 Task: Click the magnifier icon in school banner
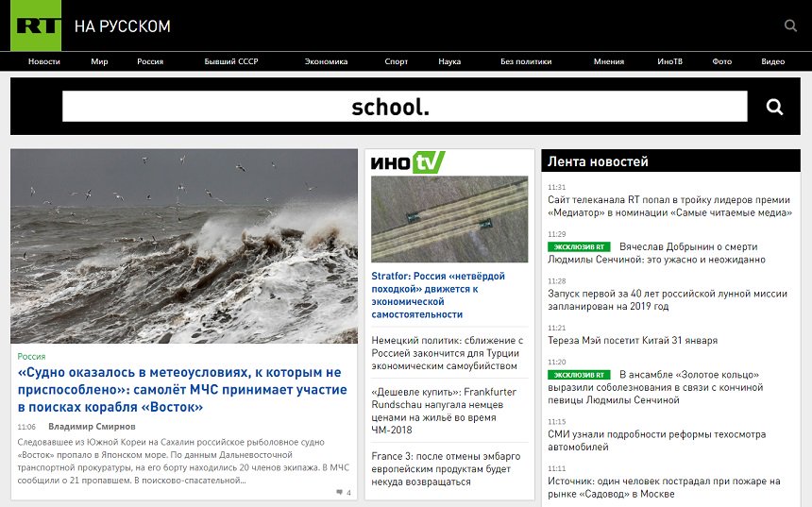pos(774,107)
